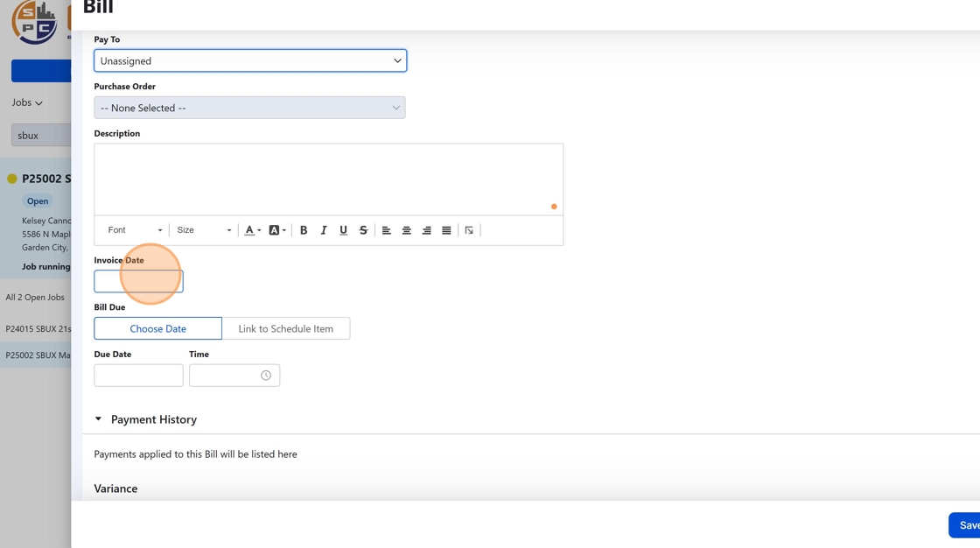The width and height of the screenshot is (980, 548).
Task: Apply bold formatting in description editor
Action: coord(304,230)
